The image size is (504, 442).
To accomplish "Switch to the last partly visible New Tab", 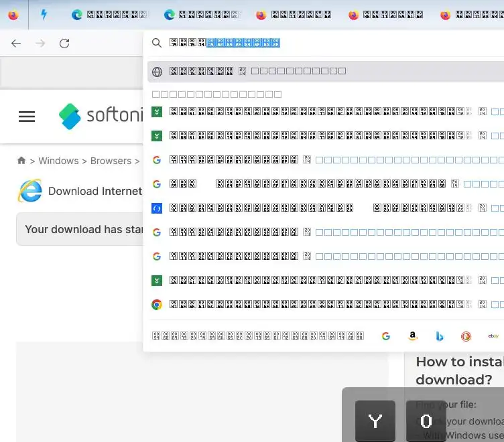I will point(471,15).
